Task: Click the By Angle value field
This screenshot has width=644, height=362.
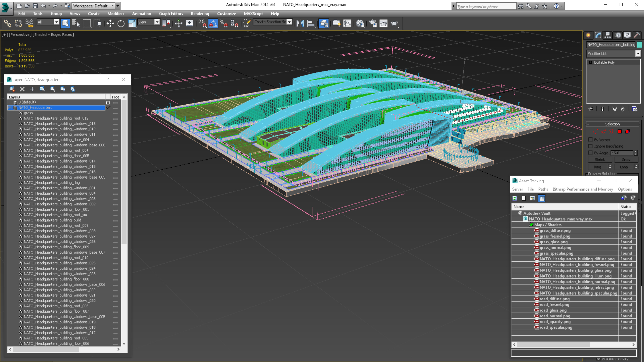Action: pos(622,153)
